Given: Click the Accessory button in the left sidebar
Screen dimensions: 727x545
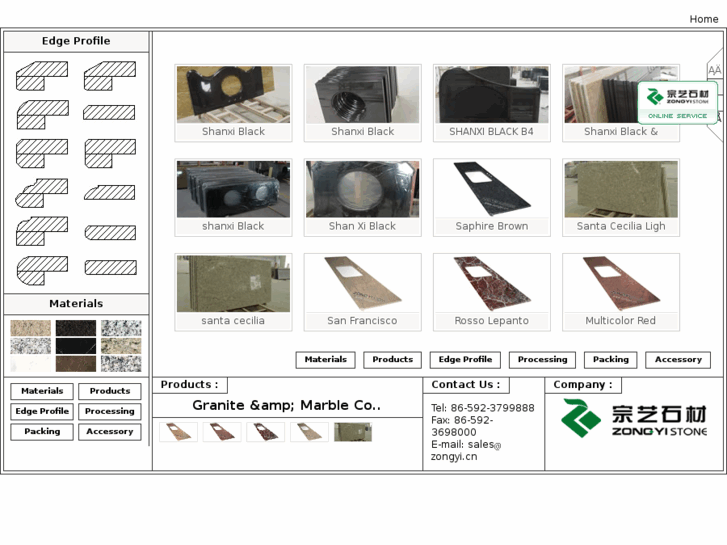Looking at the screenshot, I should tap(110, 431).
